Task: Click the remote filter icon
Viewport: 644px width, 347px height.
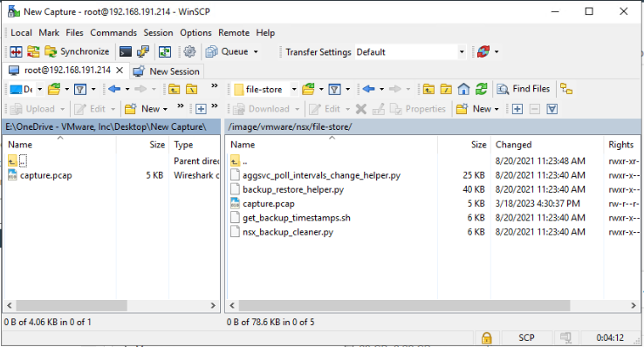Action: click(335, 89)
